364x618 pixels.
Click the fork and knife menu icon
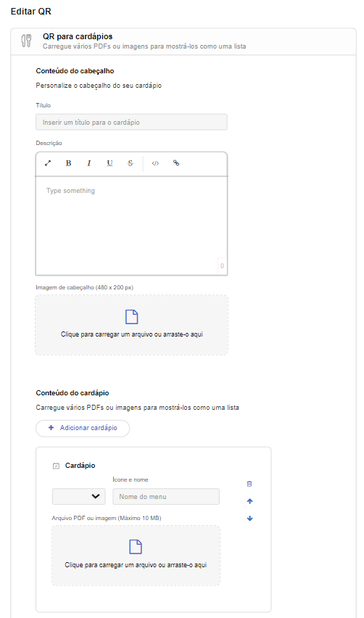pyautogui.click(x=26, y=41)
